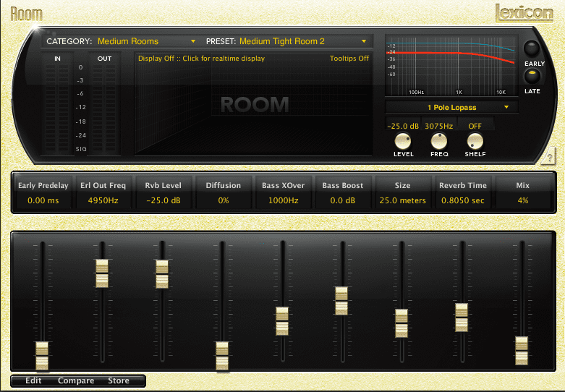The image size is (565, 392).
Task: Click the ROOM realtime display area
Action: pyautogui.click(x=254, y=104)
